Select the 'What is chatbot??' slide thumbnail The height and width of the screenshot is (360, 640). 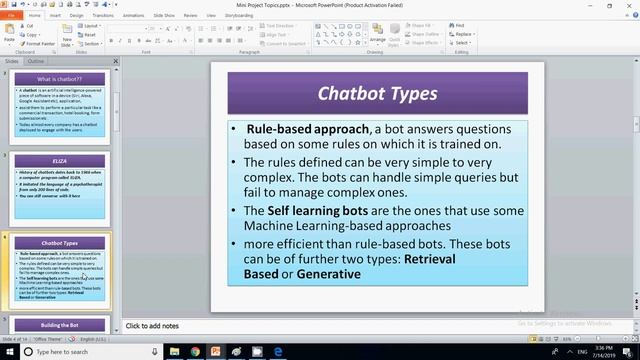(60, 107)
